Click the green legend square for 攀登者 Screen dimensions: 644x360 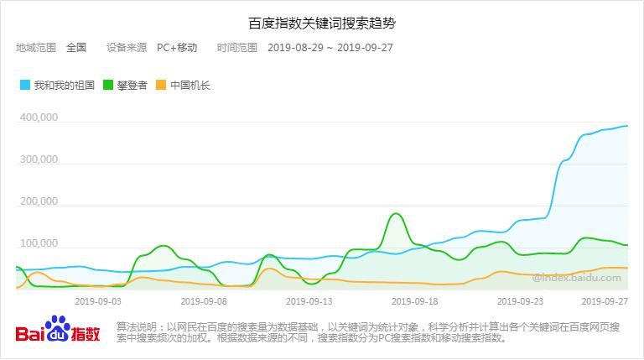point(108,85)
